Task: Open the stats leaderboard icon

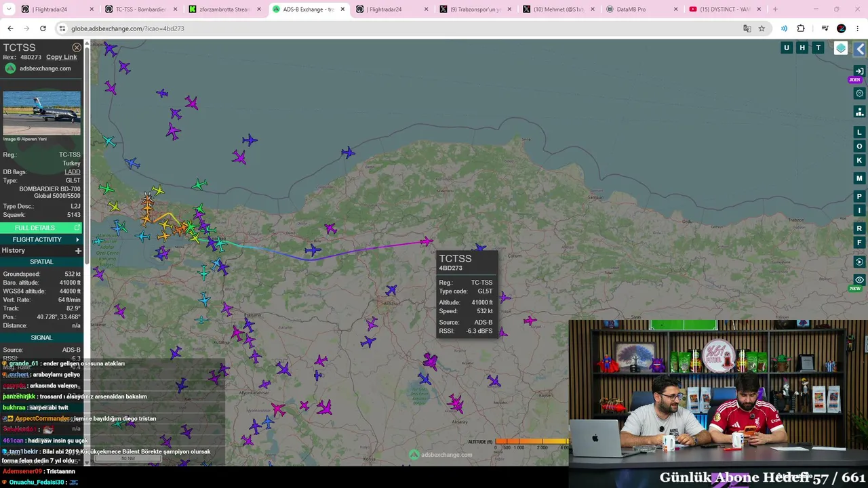Action: coord(860,112)
